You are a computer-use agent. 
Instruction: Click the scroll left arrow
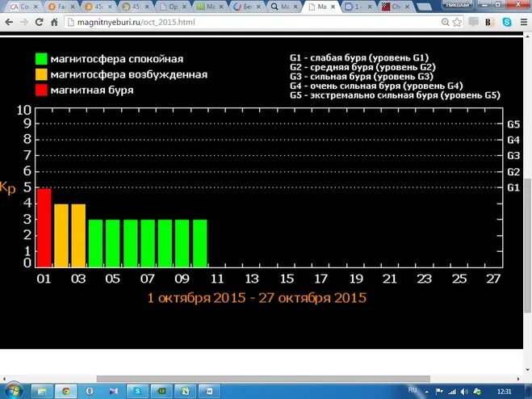pos(4,378)
